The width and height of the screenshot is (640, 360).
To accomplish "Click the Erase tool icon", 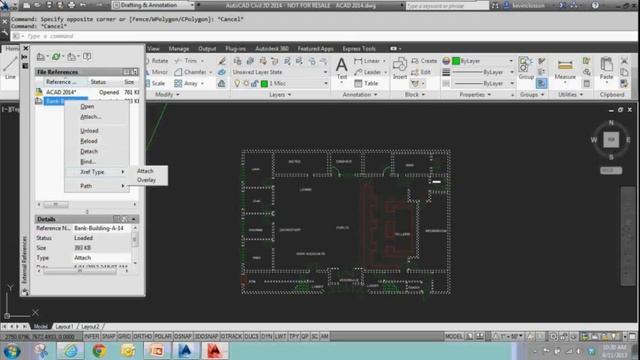I will (x=222, y=61).
